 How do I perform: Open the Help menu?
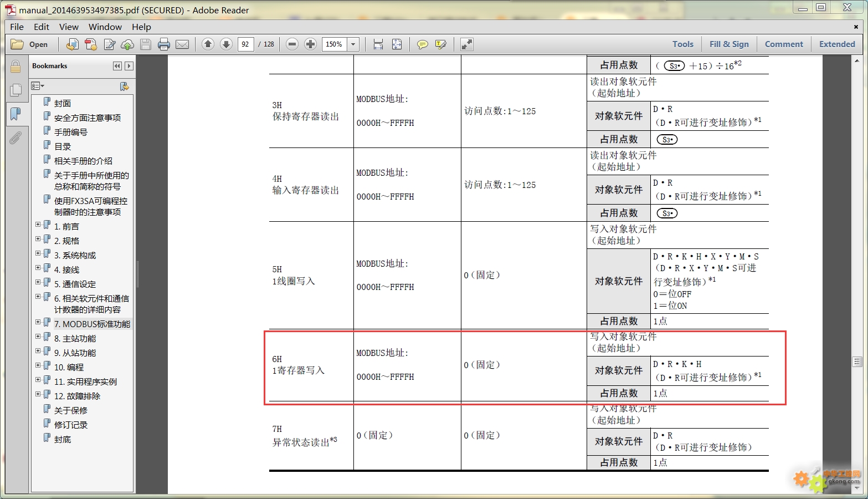coord(141,27)
